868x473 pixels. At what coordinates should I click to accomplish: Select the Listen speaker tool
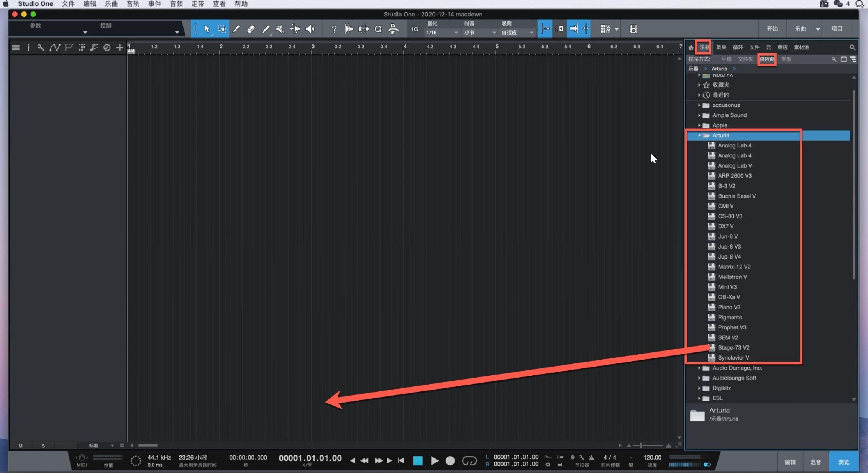point(310,29)
